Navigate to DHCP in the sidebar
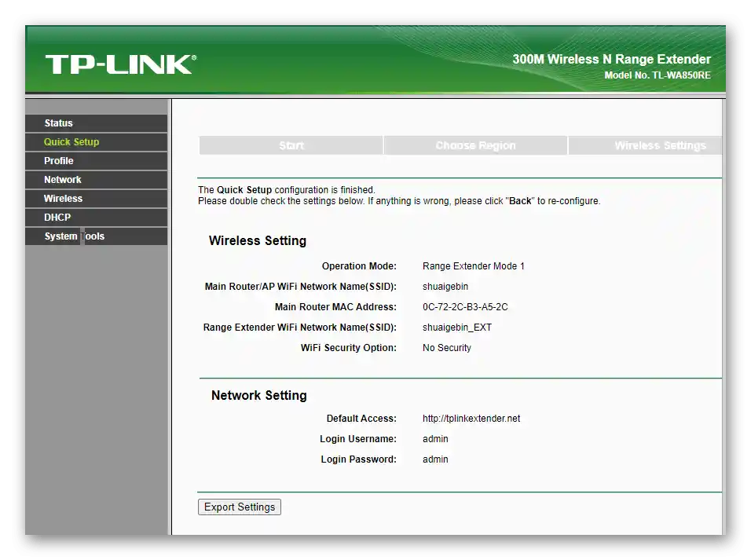751x560 pixels. [x=57, y=218]
